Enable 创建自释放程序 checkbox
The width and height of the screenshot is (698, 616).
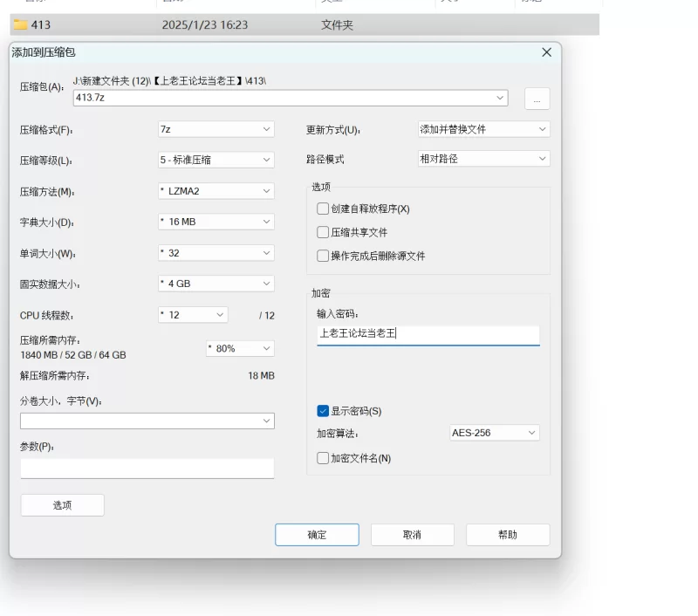pyautogui.click(x=323, y=209)
